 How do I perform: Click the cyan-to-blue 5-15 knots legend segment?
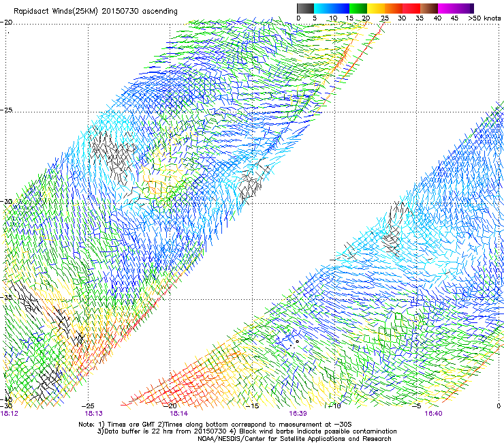coord(332,8)
